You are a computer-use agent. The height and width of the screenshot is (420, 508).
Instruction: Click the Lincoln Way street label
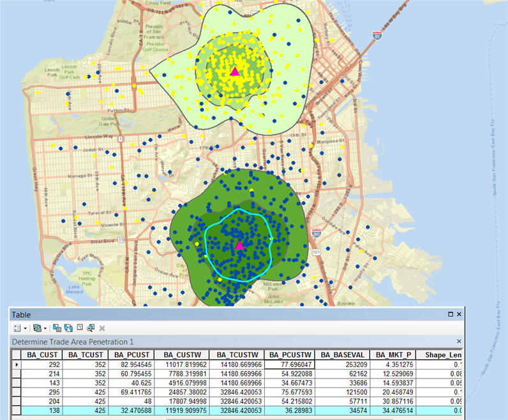coord(99,137)
